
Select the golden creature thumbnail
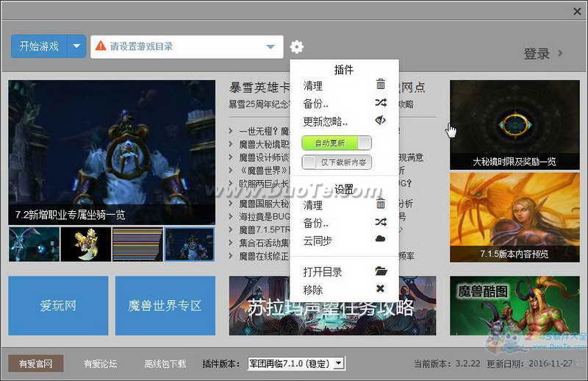(x=86, y=244)
